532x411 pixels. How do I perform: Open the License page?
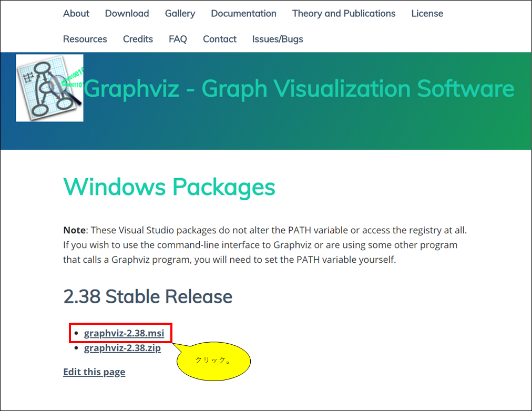click(427, 13)
